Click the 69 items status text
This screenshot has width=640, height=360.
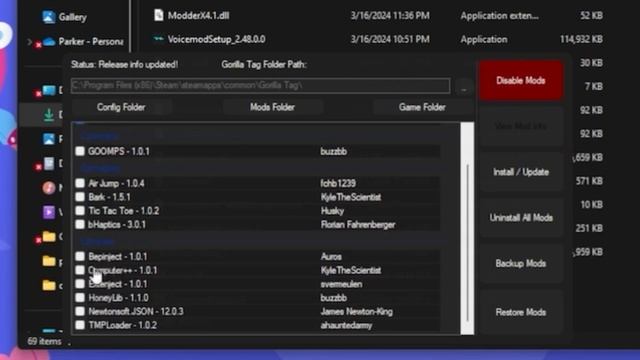tap(44, 341)
